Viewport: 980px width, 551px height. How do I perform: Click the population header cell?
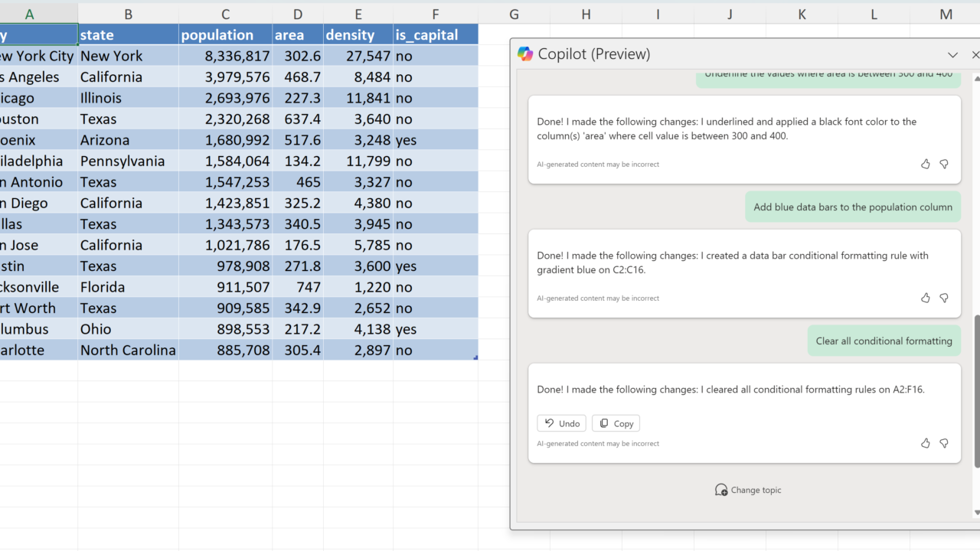point(225,34)
